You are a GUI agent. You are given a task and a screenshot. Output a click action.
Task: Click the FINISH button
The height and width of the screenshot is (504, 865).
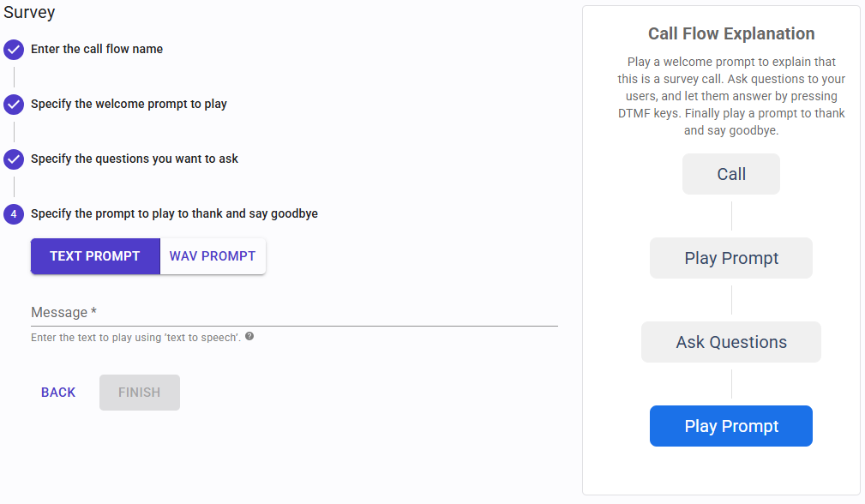(x=139, y=393)
